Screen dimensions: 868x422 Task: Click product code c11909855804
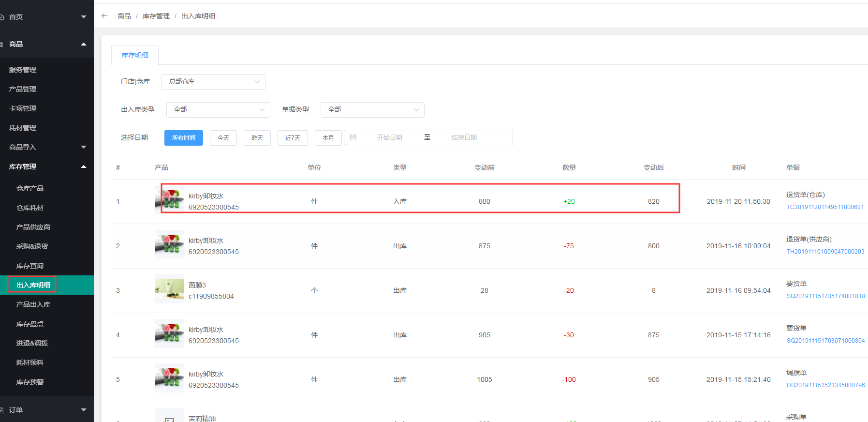click(211, 296)
